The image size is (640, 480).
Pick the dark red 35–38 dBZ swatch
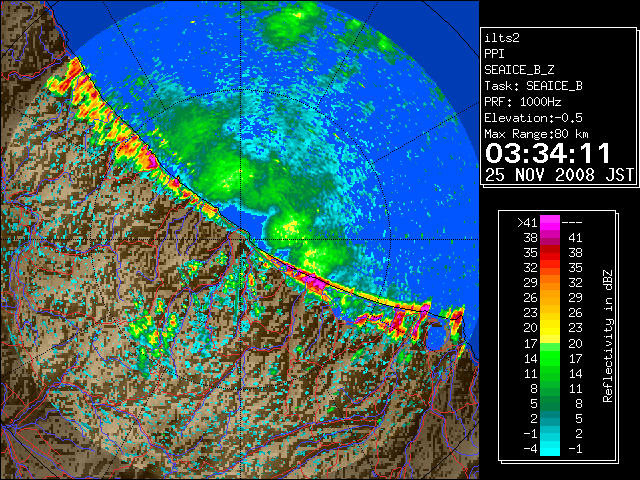pyautogui.click(x=550, y=253)
